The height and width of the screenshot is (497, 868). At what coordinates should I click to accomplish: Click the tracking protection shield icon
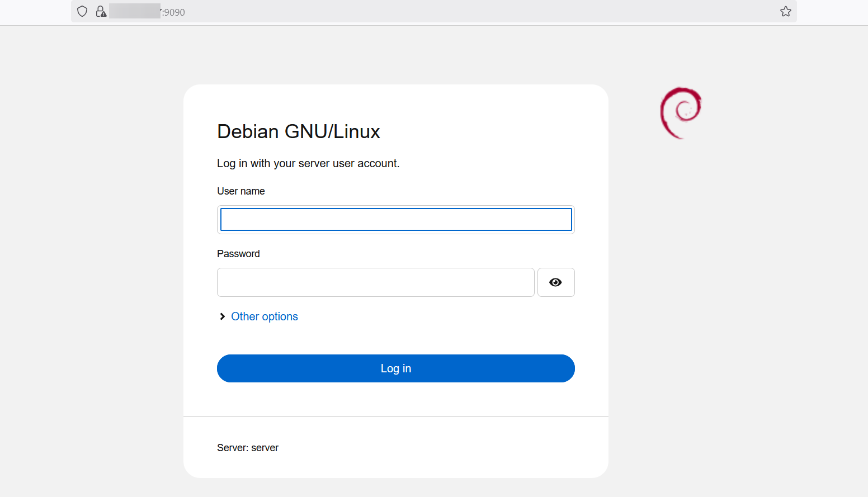pos(82,11)
